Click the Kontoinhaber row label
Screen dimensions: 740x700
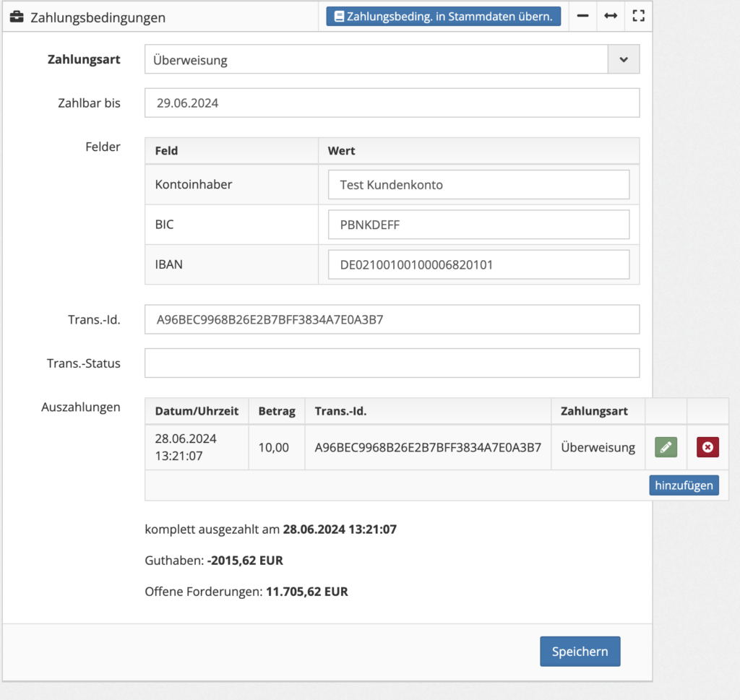[x=194, y=184]
